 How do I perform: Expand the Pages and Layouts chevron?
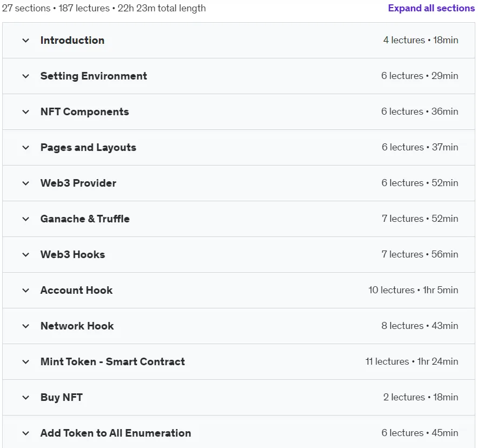26,147
